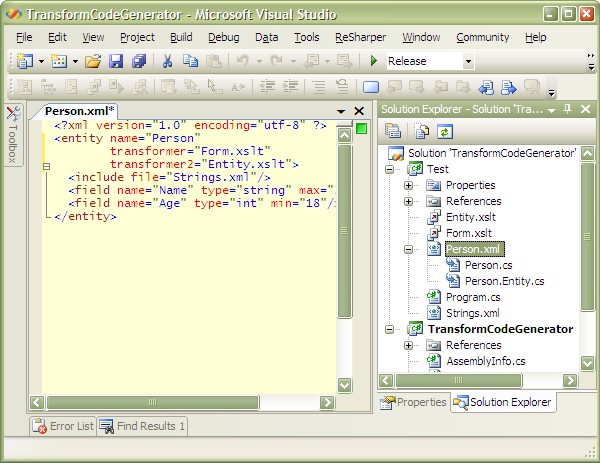Click the Solution Explorer Refresh icon
The image size is (600, 463).
[x=445, y=132]
